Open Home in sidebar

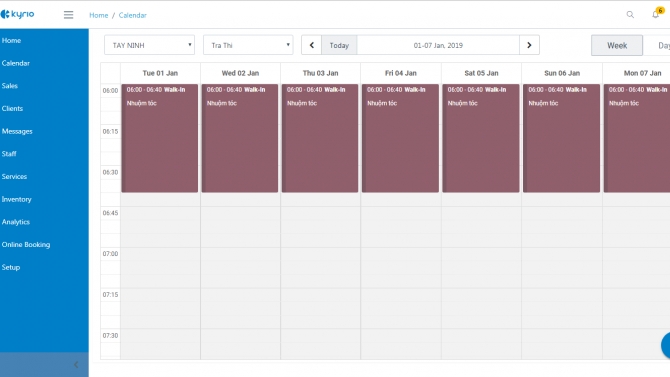(x=11, y=41)
